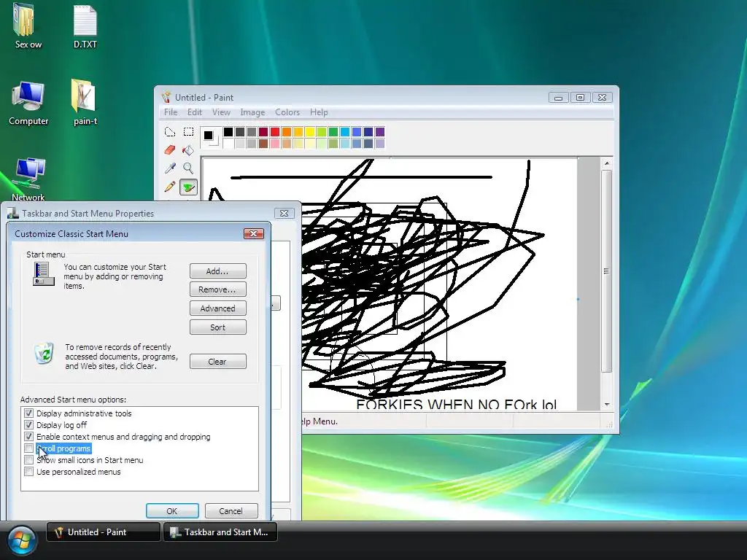Viewport: 747px width, 560px height.
Task: Click the Add... button
Action: (x=217, y=271)
